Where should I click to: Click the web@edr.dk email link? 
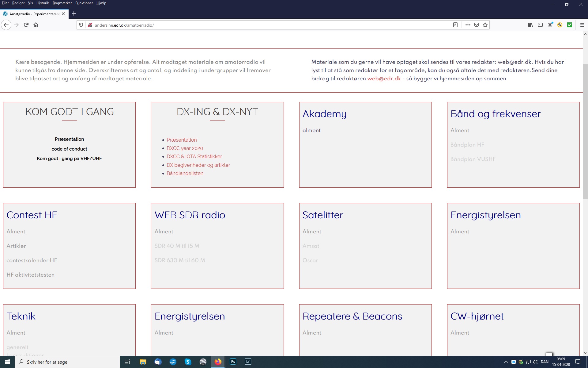(384, 79)
